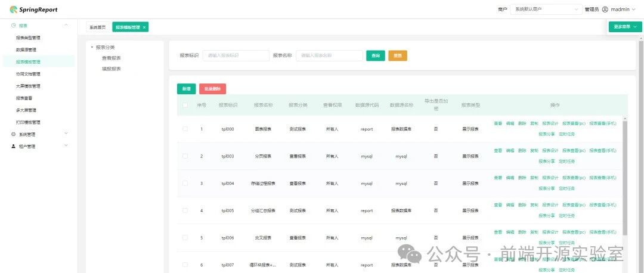This screenshot has height=273, width=644.
Task: Switch to the 系统首页 tab
Action: pos(98,27)
